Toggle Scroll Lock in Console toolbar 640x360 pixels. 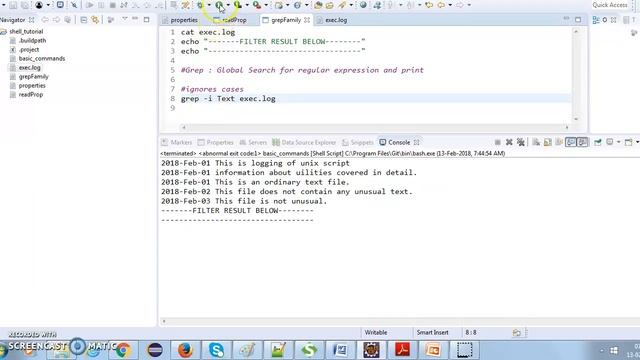click(547, 142)
